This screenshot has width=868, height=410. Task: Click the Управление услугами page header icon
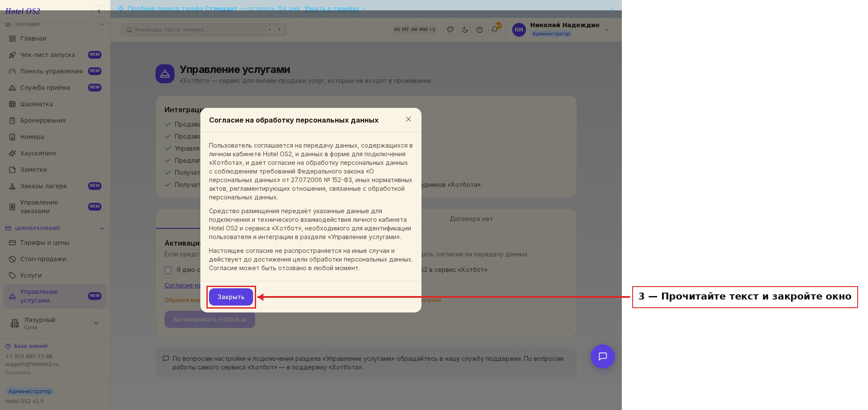(165, 74)
